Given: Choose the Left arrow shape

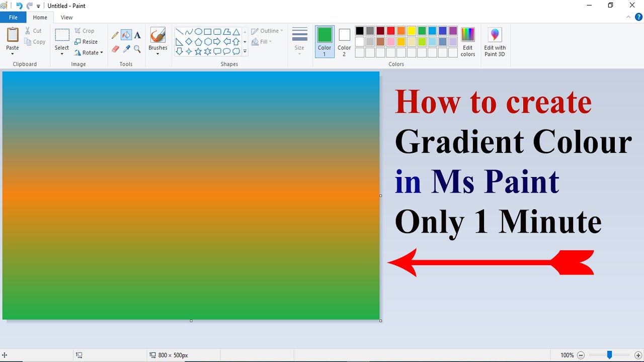Looking at the screenshot, I should click(226, 42).
